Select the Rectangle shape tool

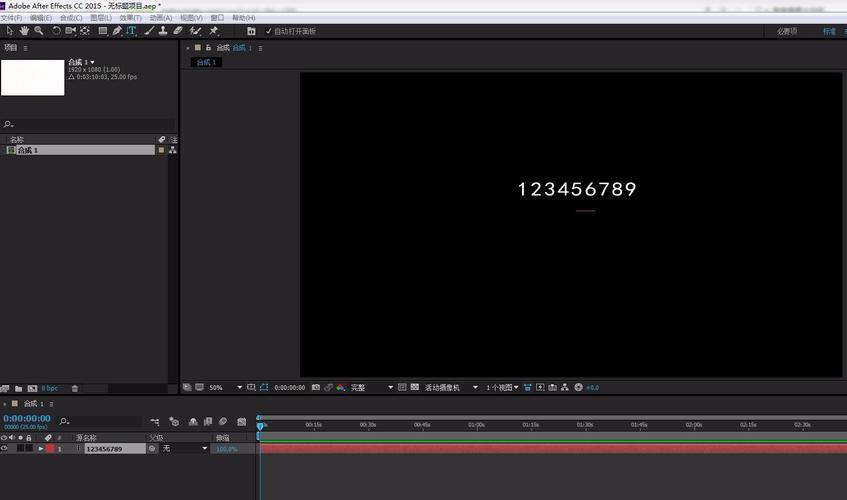click(102, 31)
